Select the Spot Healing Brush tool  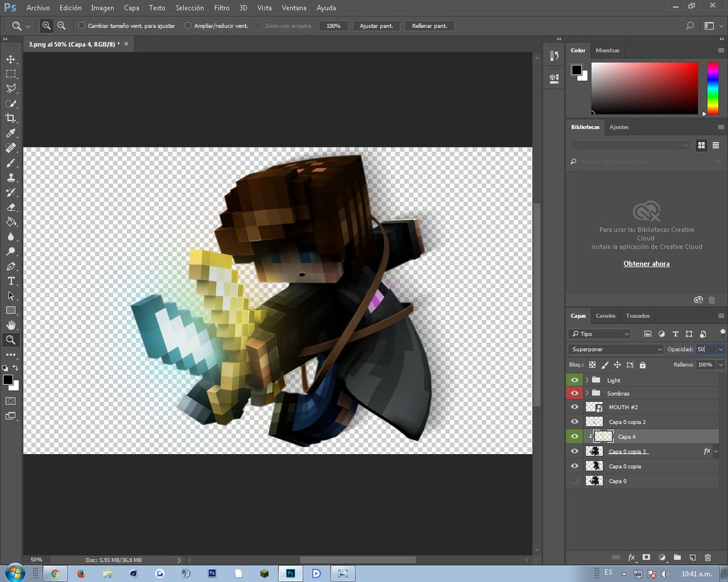[11, 148]
